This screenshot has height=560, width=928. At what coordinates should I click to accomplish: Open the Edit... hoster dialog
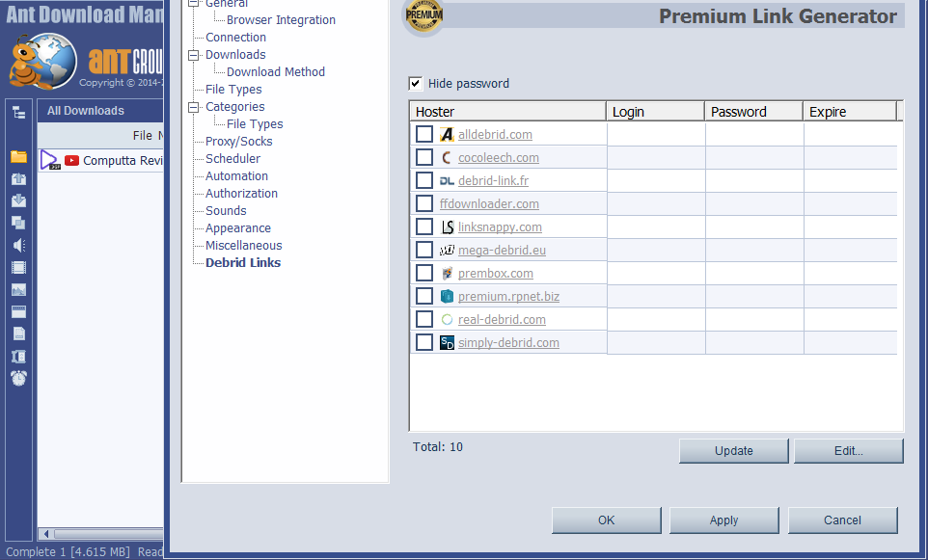tap(849, 450)
